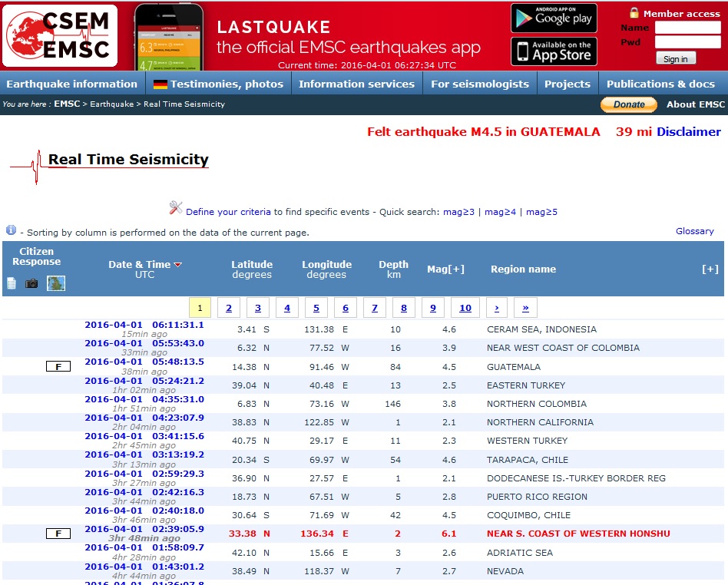
Task: Click the tools icon beside Define your criteria
Action: [x=176, y=207]
